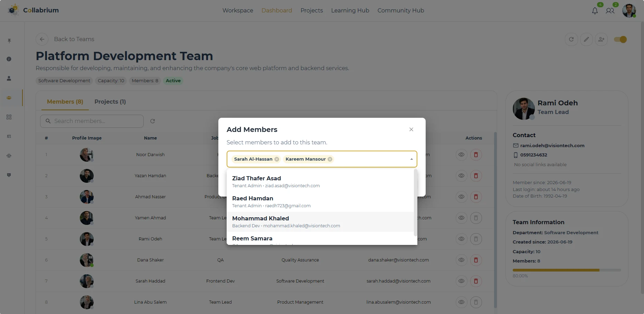Click Back to Teams link

point(74,39)
